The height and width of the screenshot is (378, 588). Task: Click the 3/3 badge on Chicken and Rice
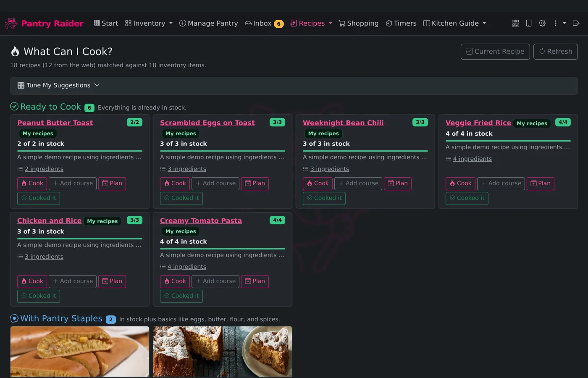pyautogui.click(x=134, y=220)
